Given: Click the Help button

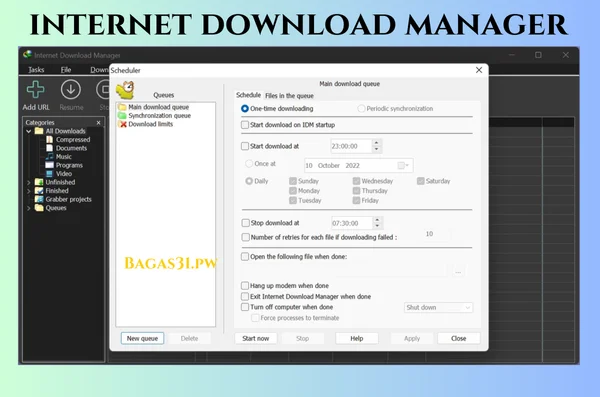Looking at the screenshot, I should point(357,338).
